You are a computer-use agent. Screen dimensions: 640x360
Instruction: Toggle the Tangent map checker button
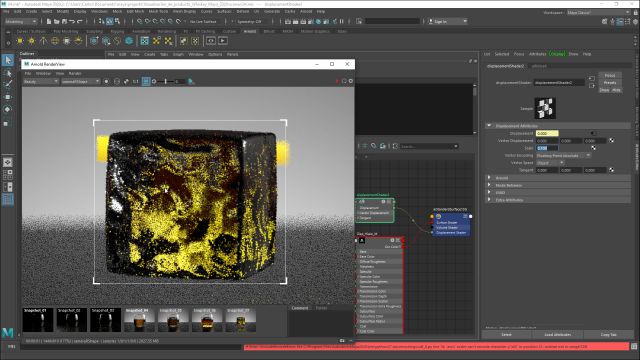pos(611,170)
